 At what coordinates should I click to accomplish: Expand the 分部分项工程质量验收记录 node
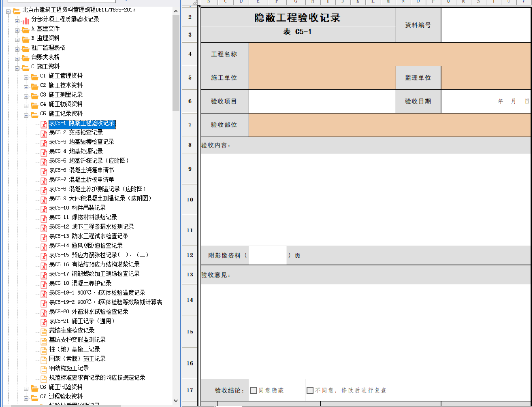(x=17, y=21)
